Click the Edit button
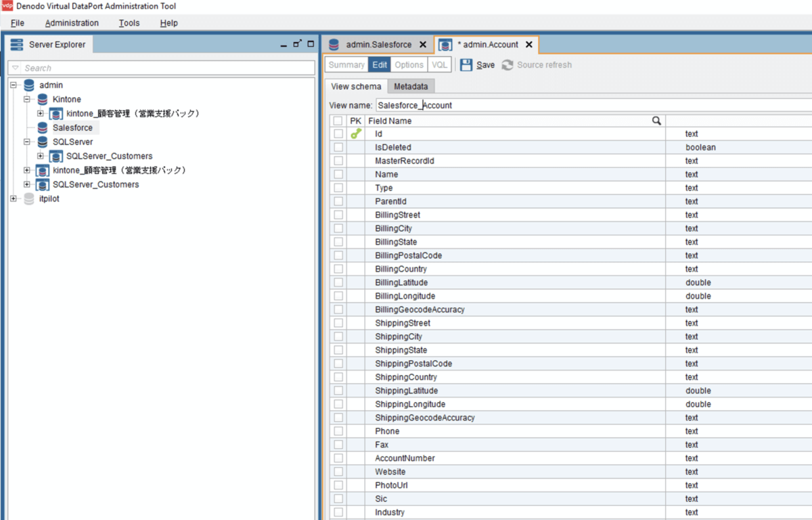Screen dimensions: 812x520 [380, 65]
